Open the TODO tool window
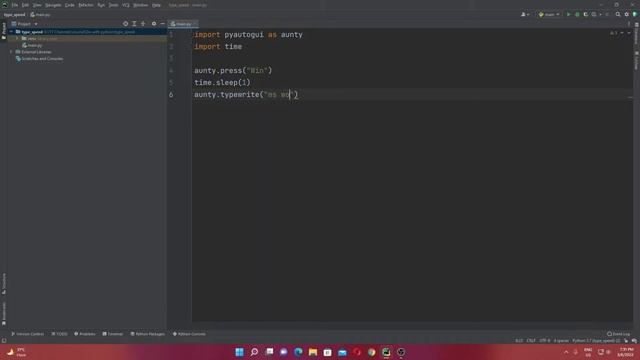640x360 pixels. (60, 334)
